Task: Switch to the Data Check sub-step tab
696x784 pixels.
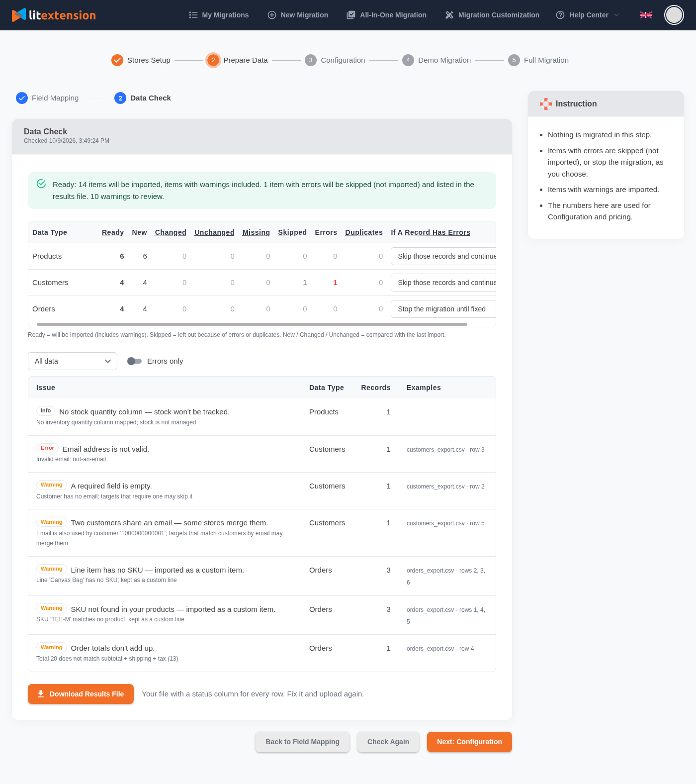Action: click(143, 98)
